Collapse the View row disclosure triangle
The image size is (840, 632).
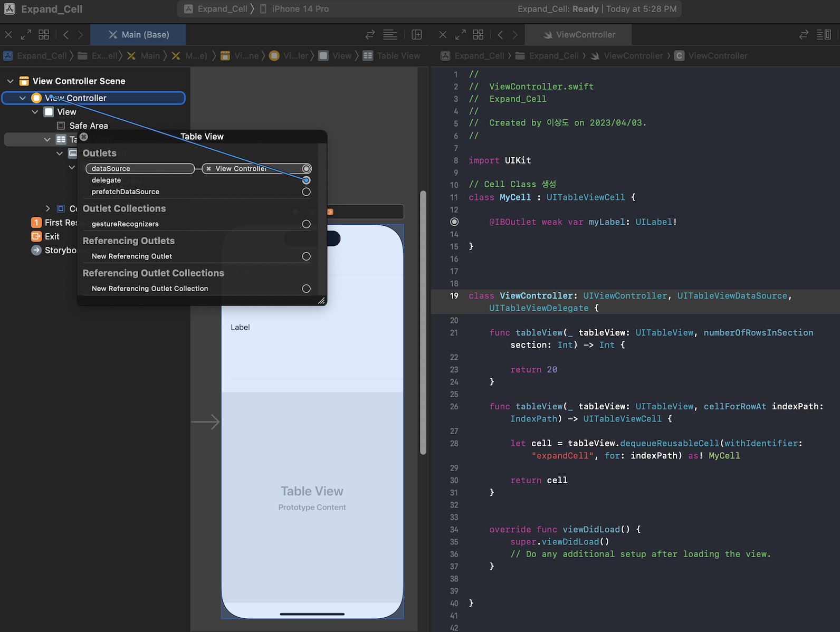35,112
